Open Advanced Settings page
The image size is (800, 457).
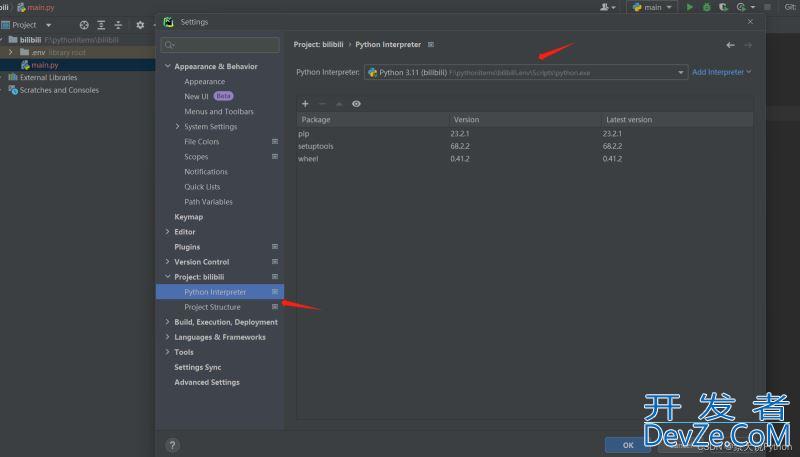[x=207, y=382]
